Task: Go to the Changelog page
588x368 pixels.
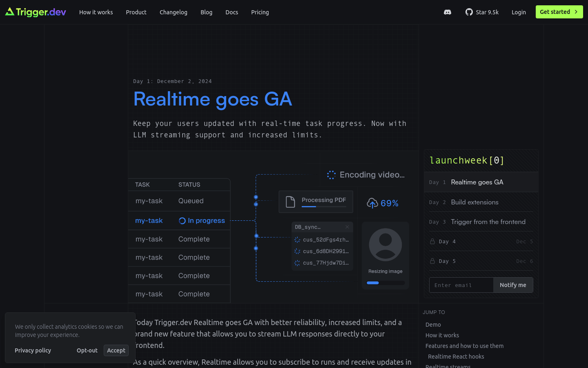Action: point(174,12)
